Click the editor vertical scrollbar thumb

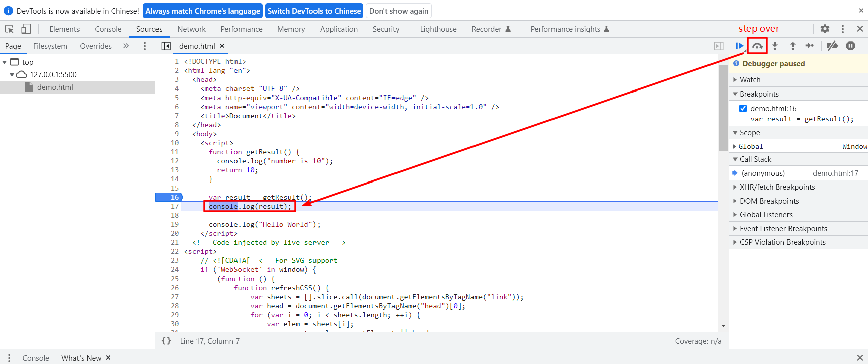pyautogui.click(x=723, y=108)
